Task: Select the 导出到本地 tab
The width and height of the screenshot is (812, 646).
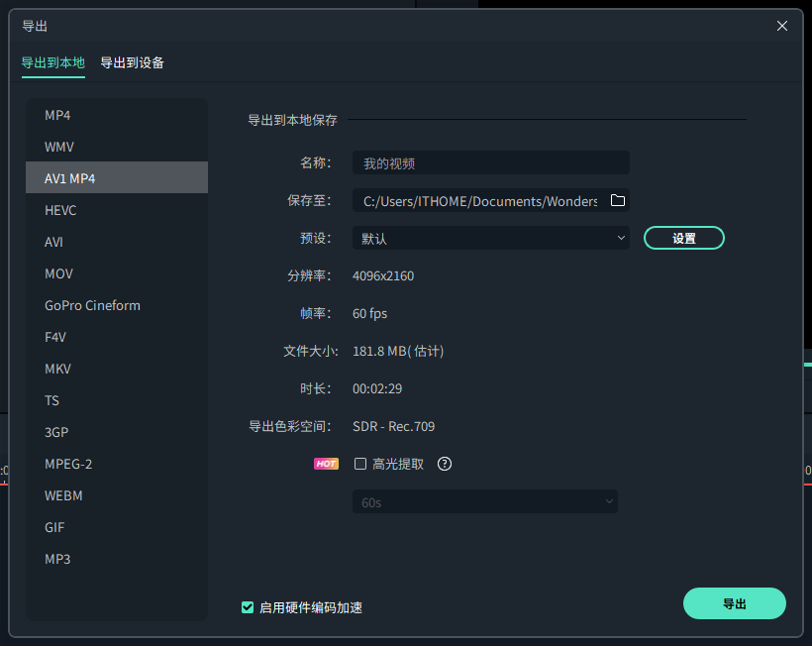Action: (53, 63)
